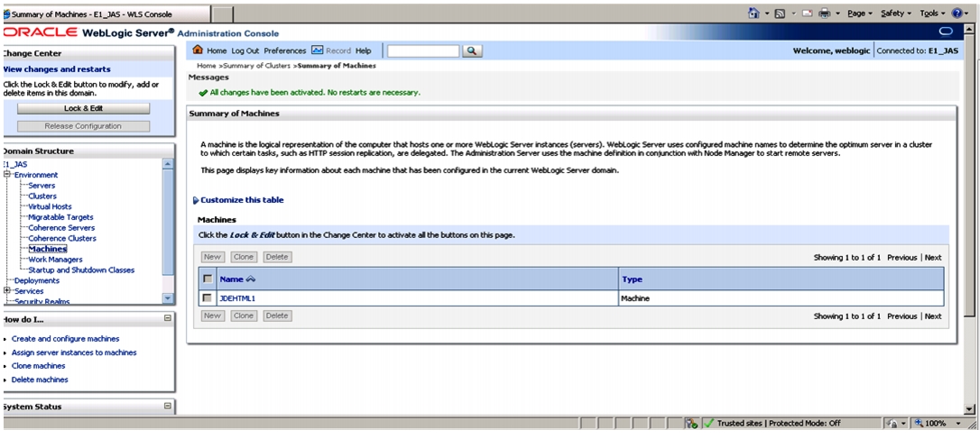This screenshot has height=448, width=980.
Task: Click the pop-up blocker status icon
Action: (x=692, y=424)
